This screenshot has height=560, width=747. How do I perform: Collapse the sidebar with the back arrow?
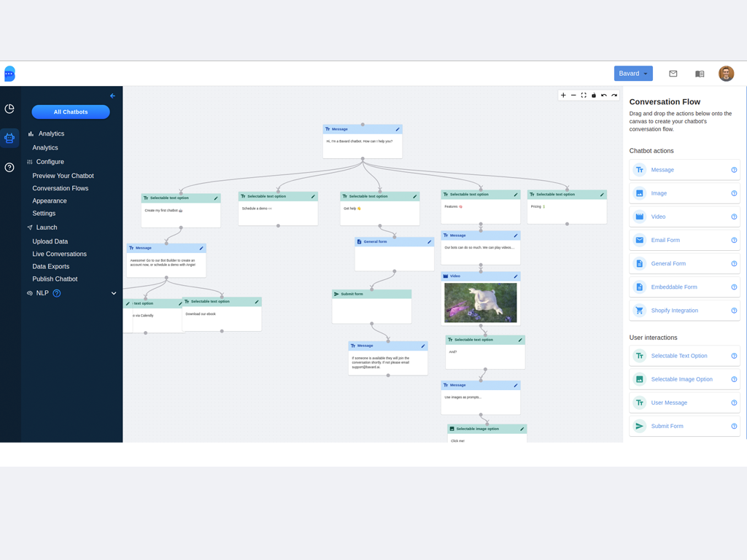(x=112, y=96)
